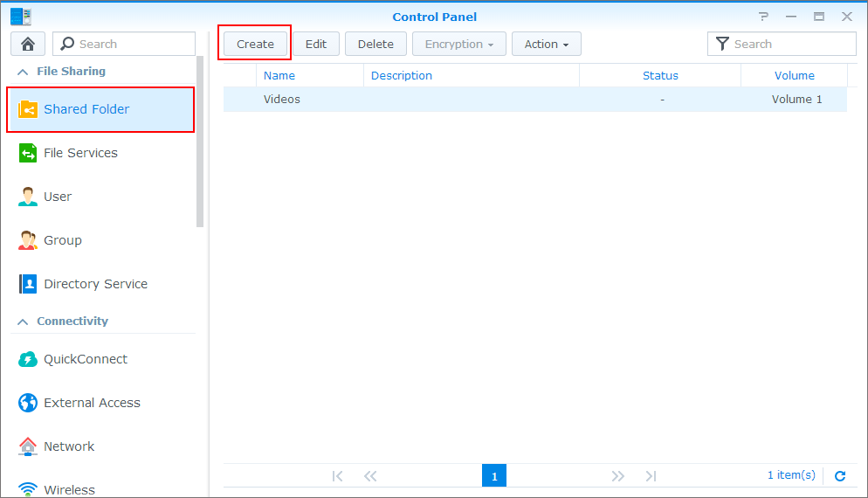This screenshot has height=498, width=868.
Task: Click the help question mark icon
Action: (x=763, y=17)
